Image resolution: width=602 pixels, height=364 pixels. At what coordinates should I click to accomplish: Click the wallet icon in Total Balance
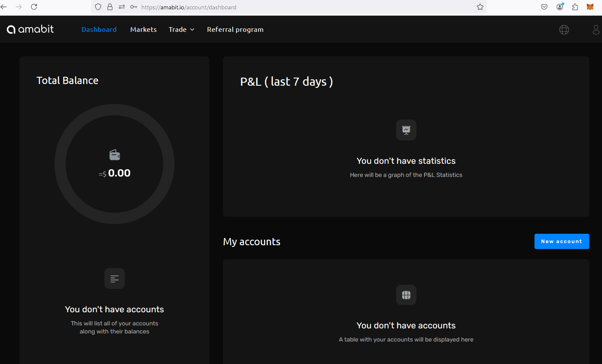pyautogui.click(x=115, y=155)
